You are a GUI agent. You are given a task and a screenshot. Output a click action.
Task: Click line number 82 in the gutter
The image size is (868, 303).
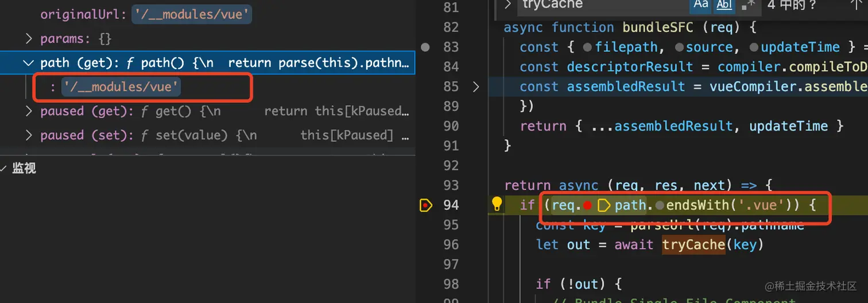coord(451,28)
